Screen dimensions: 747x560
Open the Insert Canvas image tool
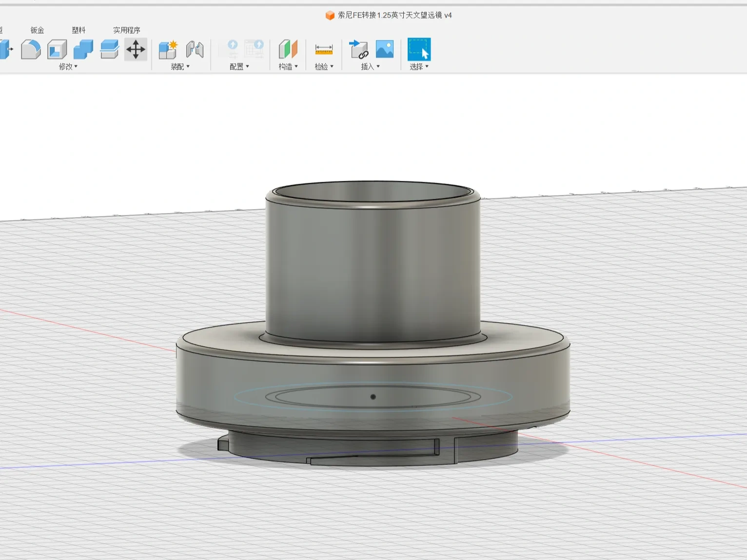pyautogui.click(x=385, y=49)
